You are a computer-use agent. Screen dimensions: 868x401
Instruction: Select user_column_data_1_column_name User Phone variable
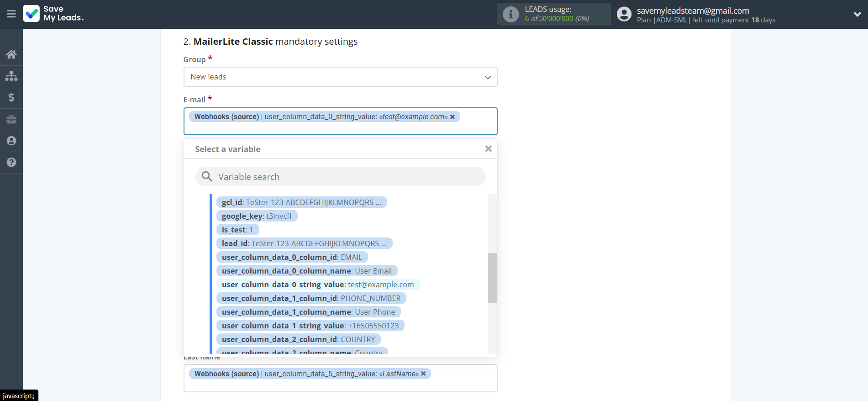pos(308,312)
